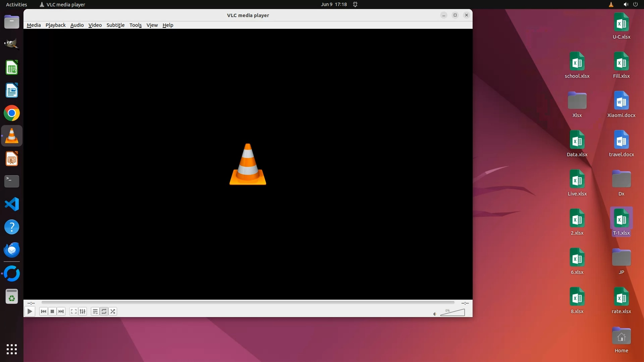The width and height of the screenshot is (644, 362).
Task: Click the playback seek bar
Action: point(248,303)
